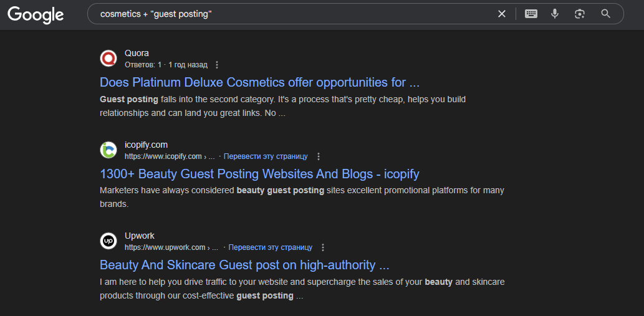Click the icopify favicon

(x=108, y=150)
